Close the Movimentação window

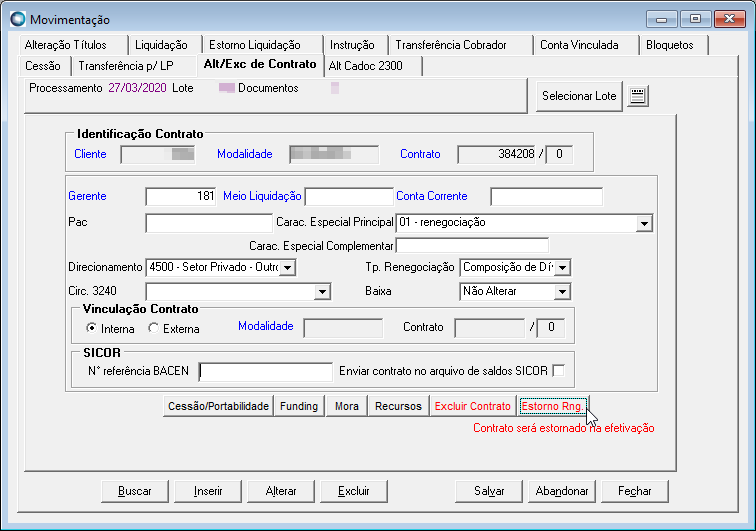[x=729, y=19]
